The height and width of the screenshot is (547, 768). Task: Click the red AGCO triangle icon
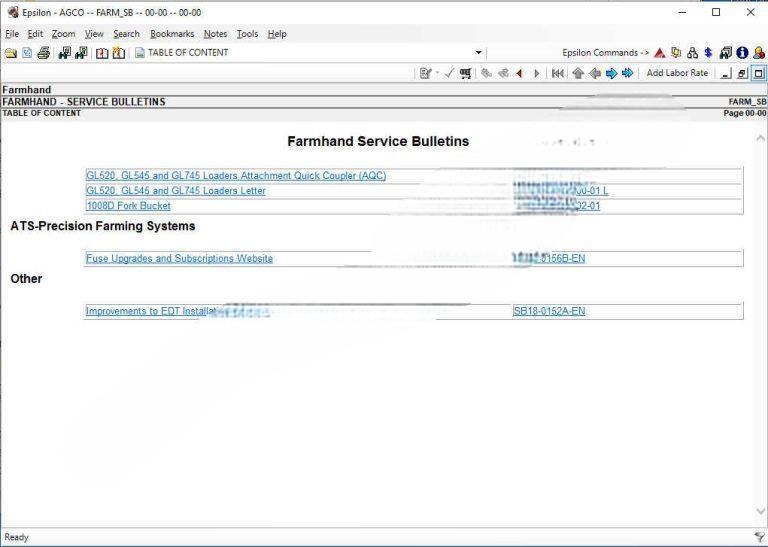click(x=660, y=53)
